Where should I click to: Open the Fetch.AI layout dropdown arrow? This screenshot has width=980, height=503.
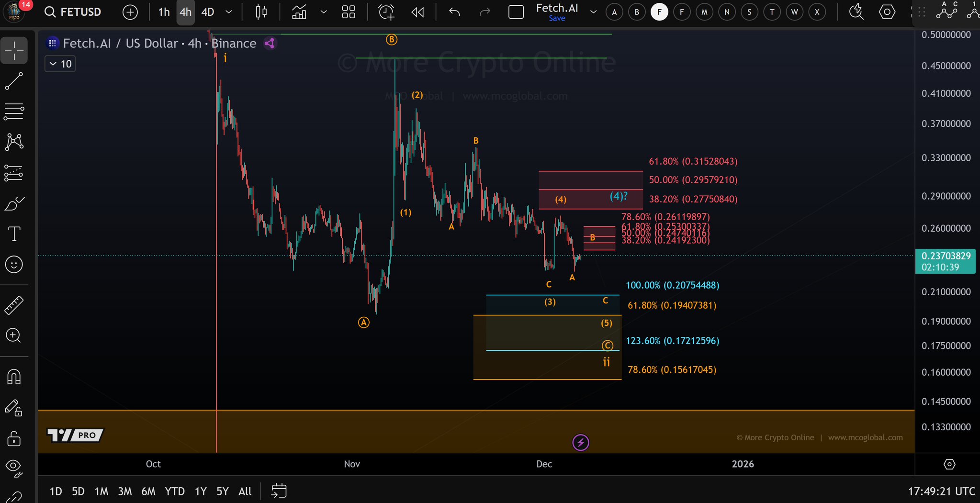point(593,12)
